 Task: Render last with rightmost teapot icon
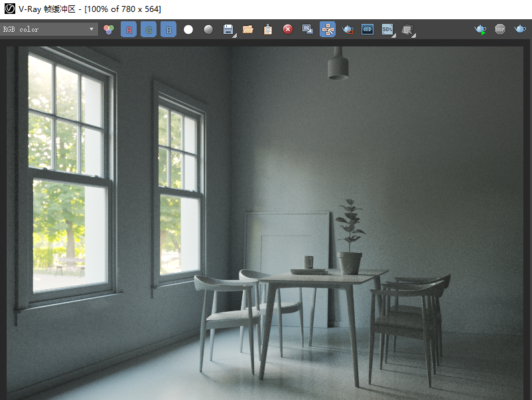click(x=520, y=29)
